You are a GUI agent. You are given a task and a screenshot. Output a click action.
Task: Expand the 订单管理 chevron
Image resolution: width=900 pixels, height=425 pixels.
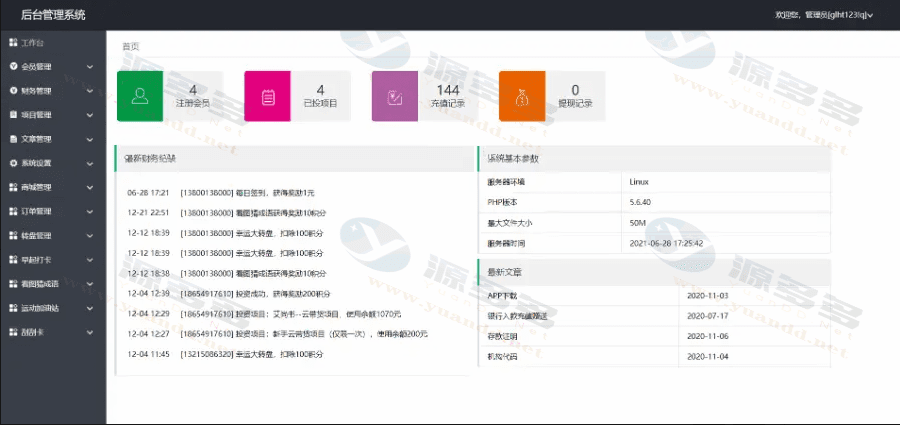pyautogui.click(x=90, y=212)
